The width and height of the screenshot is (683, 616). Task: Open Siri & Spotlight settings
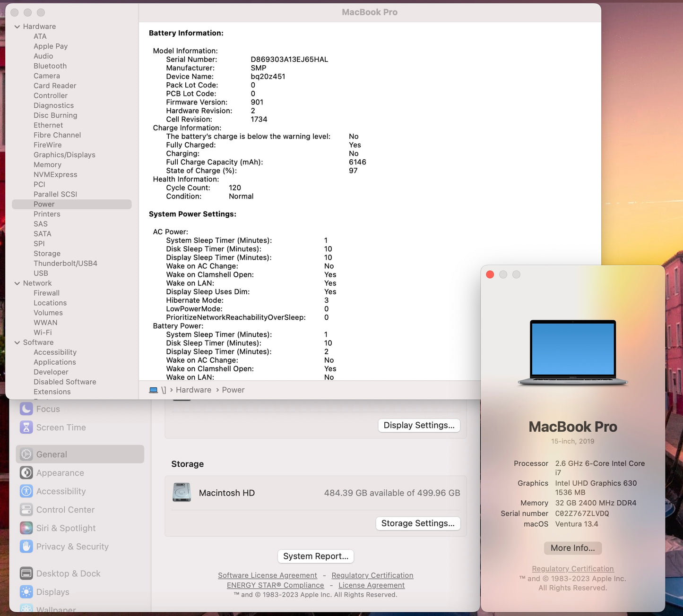click(65, 528)
